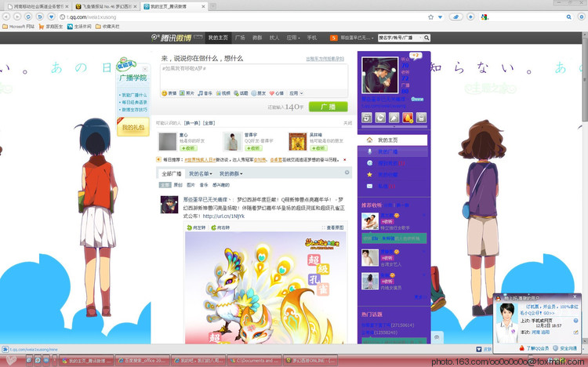The width and height of the screenshot is (588, 367).
Task: Add mood via 心情 heart icon
Action: point(277,93)
